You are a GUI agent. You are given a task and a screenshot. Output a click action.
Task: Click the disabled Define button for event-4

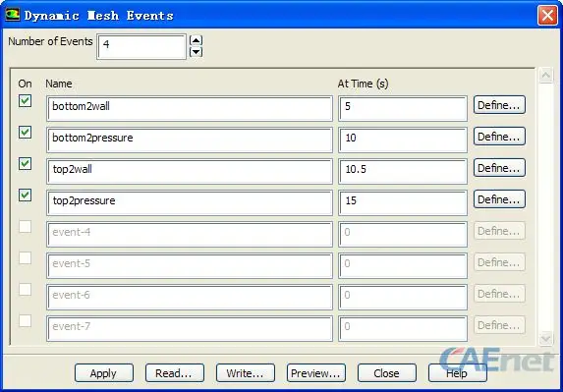(499, 231)
